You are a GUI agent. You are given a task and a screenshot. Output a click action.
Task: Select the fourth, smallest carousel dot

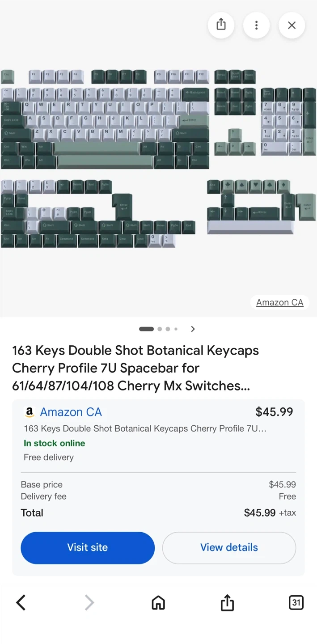[x=176, y=329]
